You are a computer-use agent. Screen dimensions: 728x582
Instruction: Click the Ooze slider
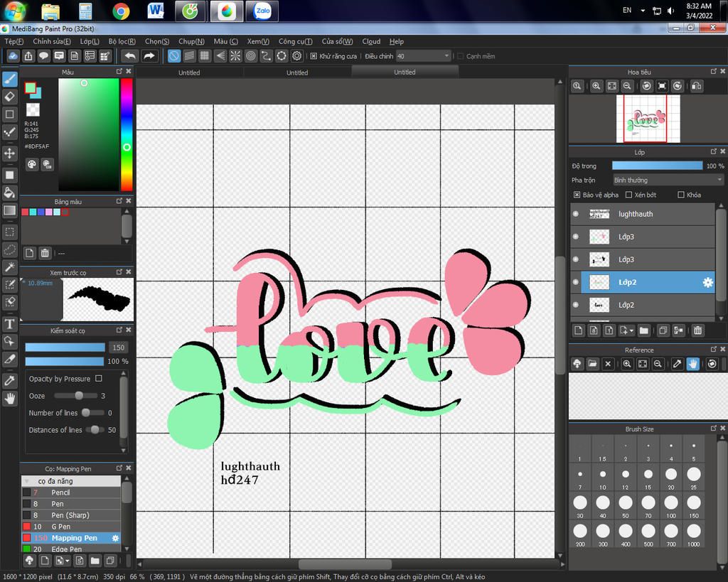[x=75, y=396]
